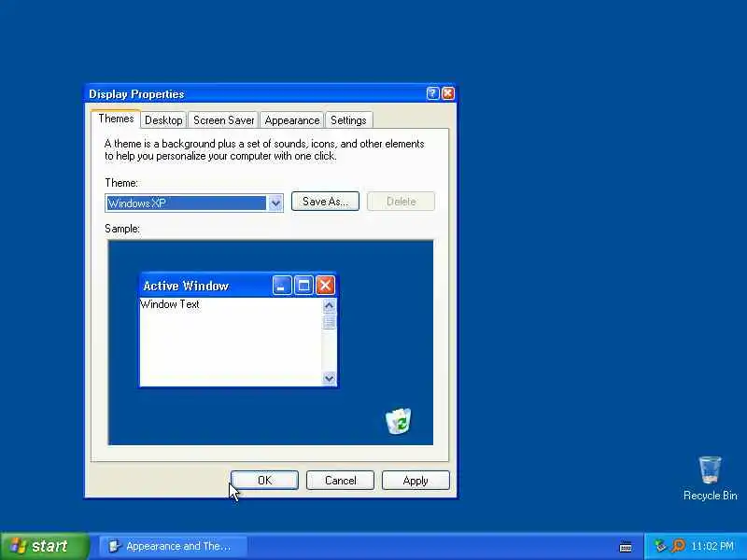The height and width of the screenshot is (560, 747).
Task: Apply the display settings
Action: click(x=416, y=480)
